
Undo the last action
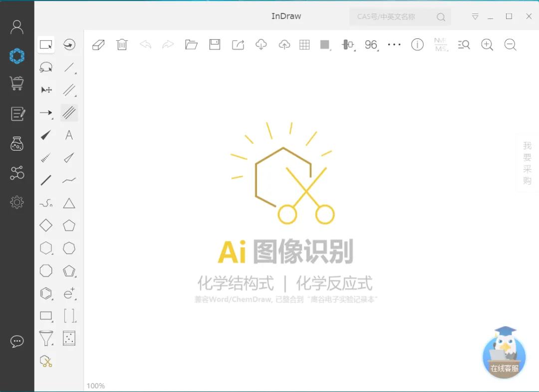145,44
